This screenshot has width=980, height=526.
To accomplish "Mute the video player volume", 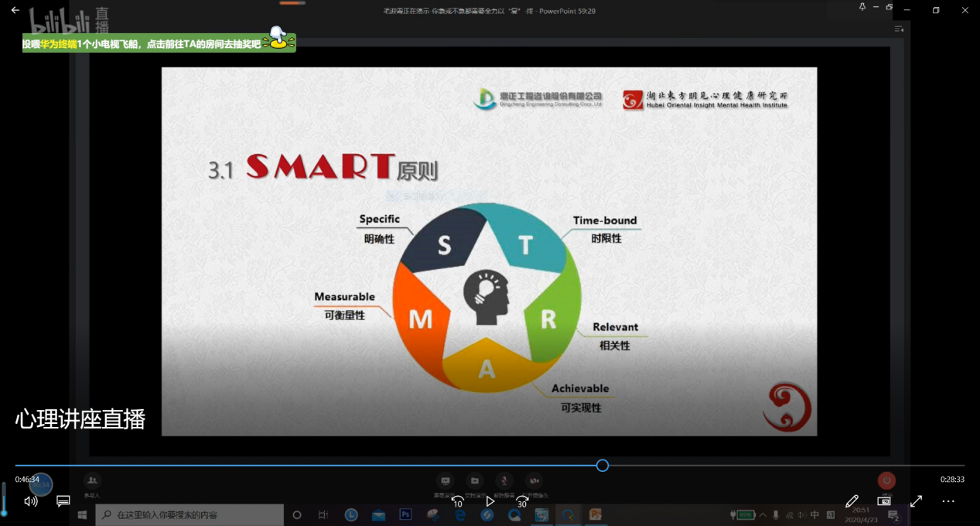I will 31,501.
